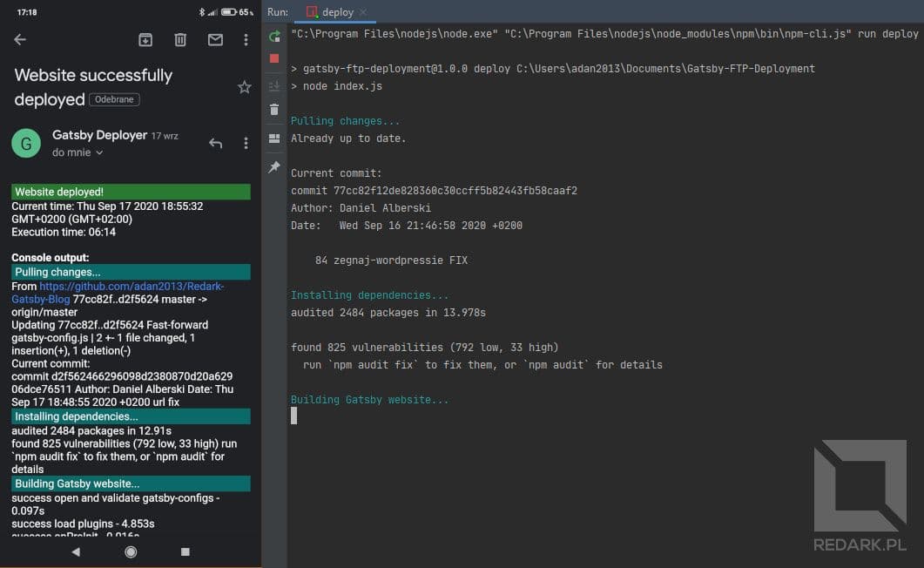Go back using the email's top-left arrow
The image size is (924, 568).
click(x=20, y=39)
